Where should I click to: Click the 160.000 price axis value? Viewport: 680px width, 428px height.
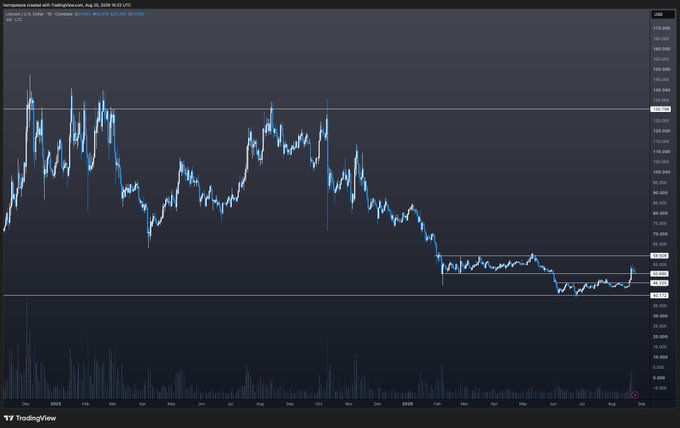[661, 49]
